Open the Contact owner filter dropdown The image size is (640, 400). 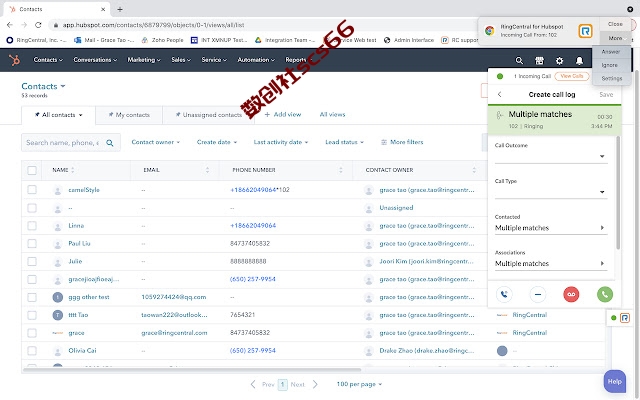point(156,142)
